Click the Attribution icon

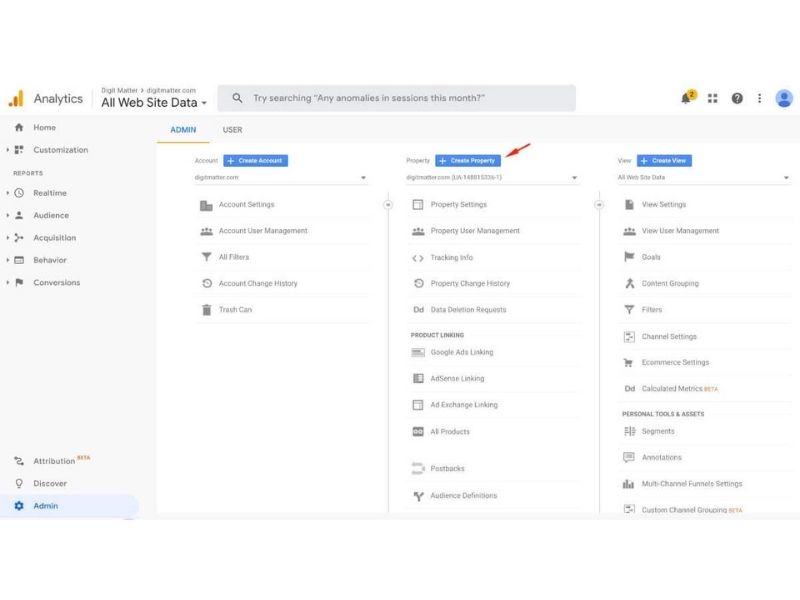[x=19, y=461]
